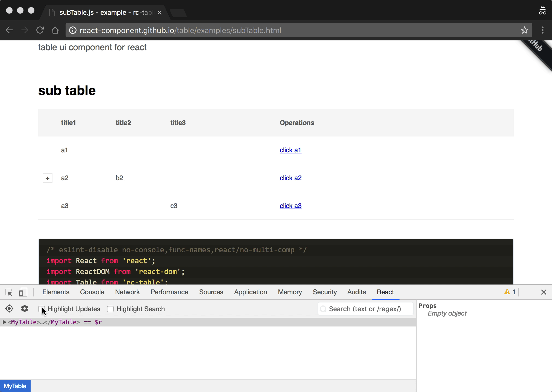This screenshot has width=552, height=392.
Task: Activate the DevTools element picker icon
Action: coord(8,292)
